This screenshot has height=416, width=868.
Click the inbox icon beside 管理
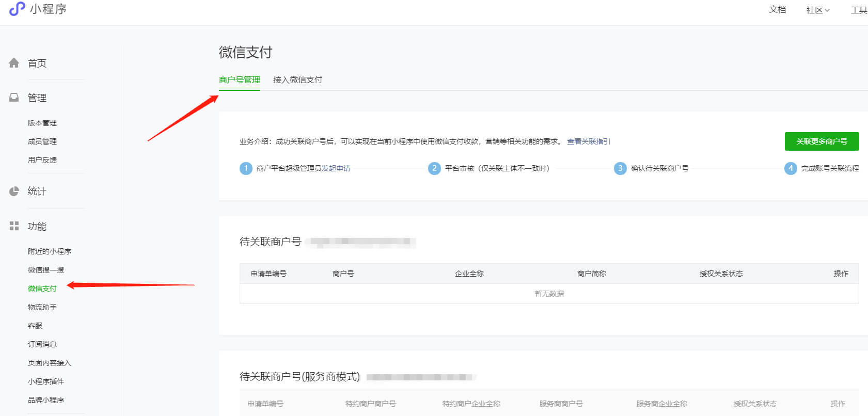[14, 98]
